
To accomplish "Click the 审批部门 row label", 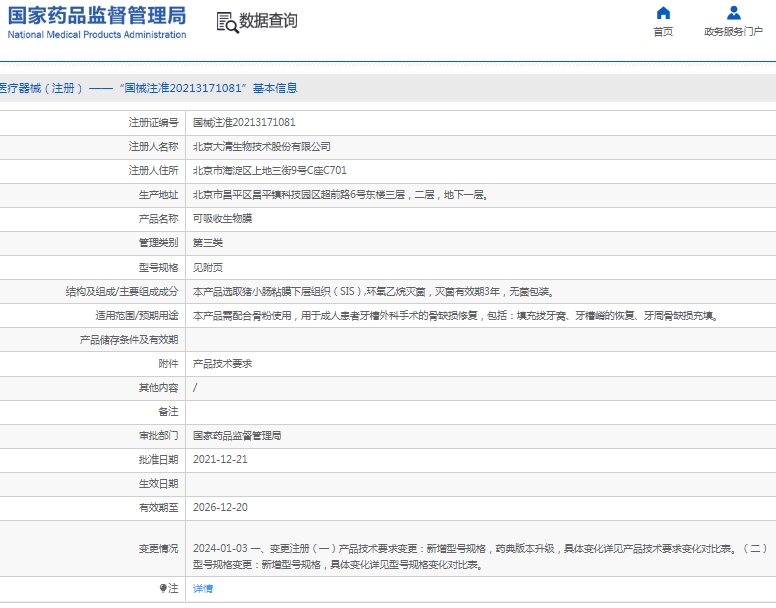I will [158, 435].
